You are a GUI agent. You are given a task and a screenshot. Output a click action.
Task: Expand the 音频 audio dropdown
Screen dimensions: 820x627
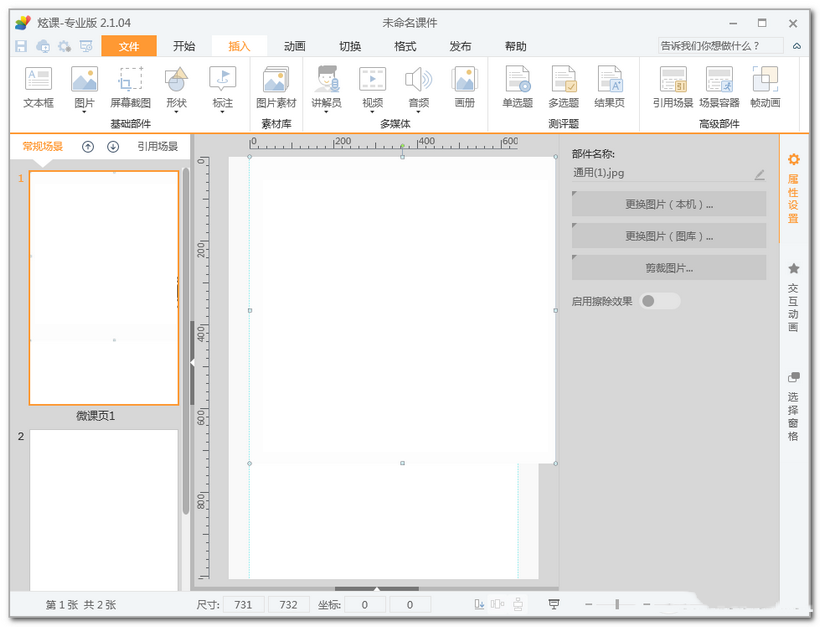(x=418, y=113)
